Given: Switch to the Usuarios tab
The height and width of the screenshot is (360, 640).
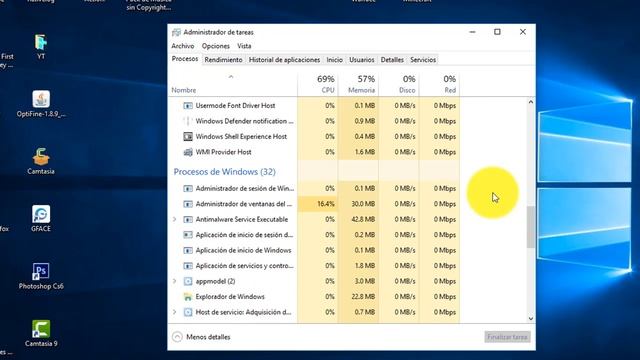Looking at the screenshot, I should pyautogui.click(x=362, y=60).
